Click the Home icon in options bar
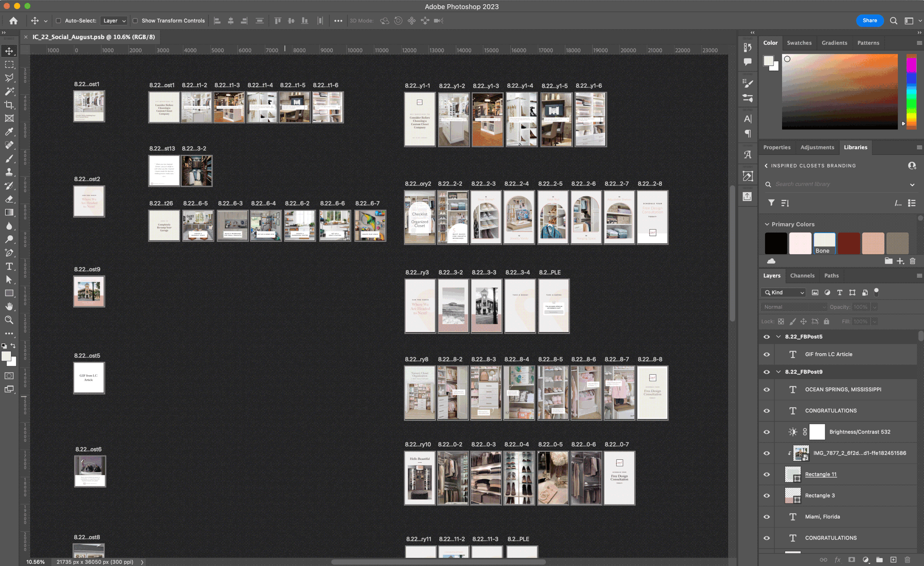Screen dimensions: 924x566 [14, 21]
